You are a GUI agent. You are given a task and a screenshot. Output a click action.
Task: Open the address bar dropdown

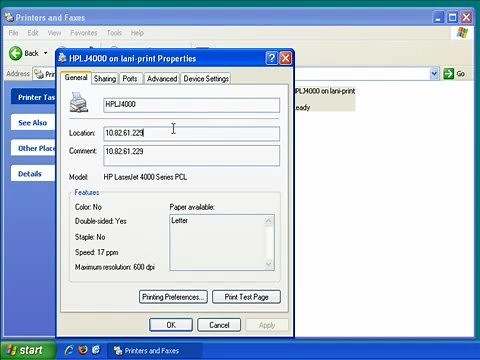tap(434, 73)
